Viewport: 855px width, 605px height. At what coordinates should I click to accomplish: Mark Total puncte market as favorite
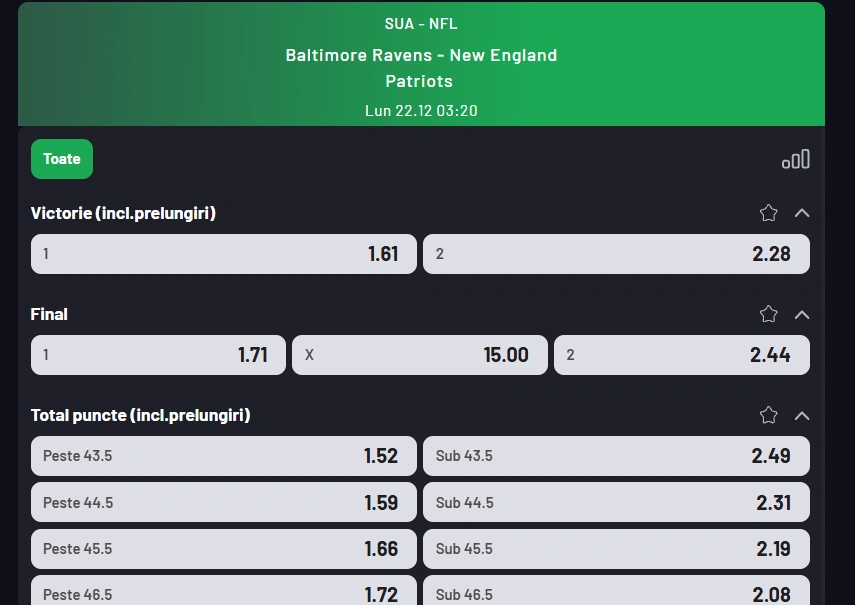(x=768, y=414)
